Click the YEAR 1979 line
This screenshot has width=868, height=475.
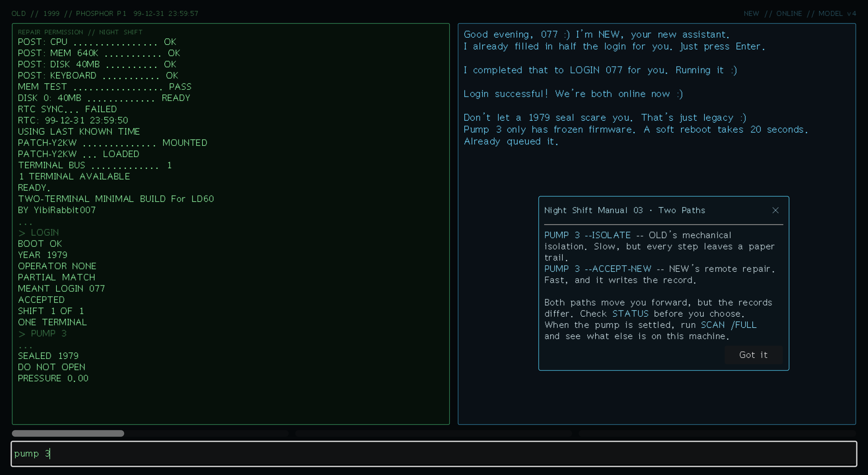[42, 255]
